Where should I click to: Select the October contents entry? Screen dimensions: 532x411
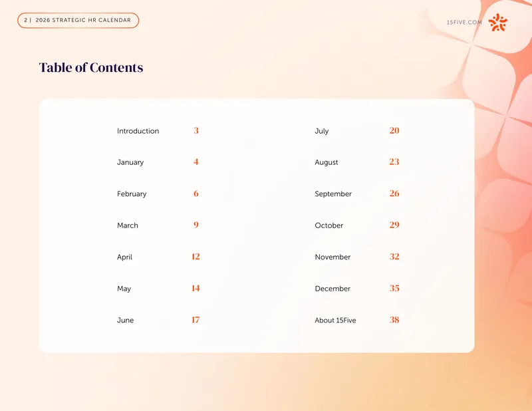329,225
